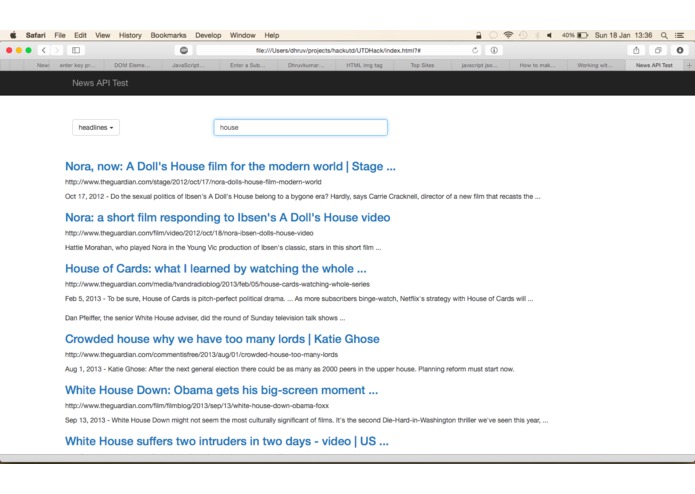Screen dimensions: 695x494
Task: Click the Safari forward arrow
Action: (x=57, y=50)
